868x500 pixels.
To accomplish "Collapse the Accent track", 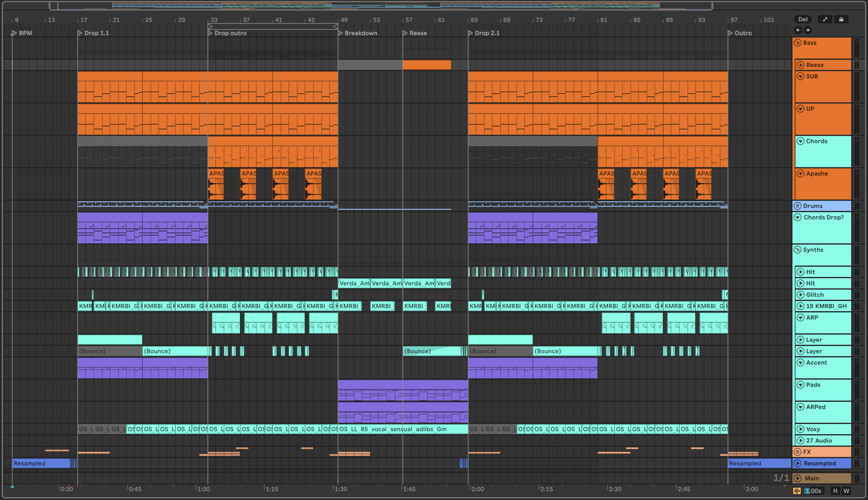I will 800,363.
